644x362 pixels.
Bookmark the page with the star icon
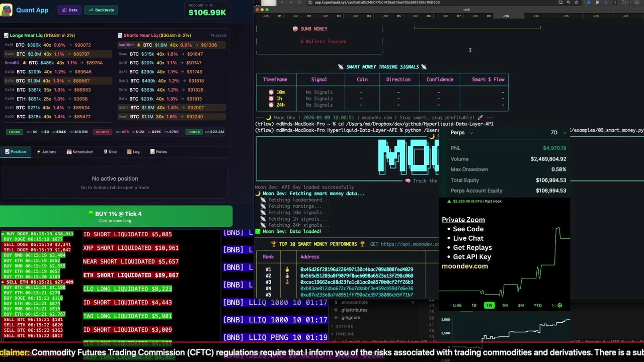coord(576,3)
